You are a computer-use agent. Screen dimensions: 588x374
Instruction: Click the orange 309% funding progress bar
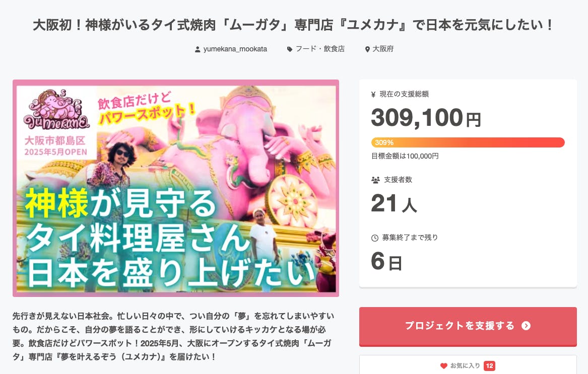(x=468, y=142)
